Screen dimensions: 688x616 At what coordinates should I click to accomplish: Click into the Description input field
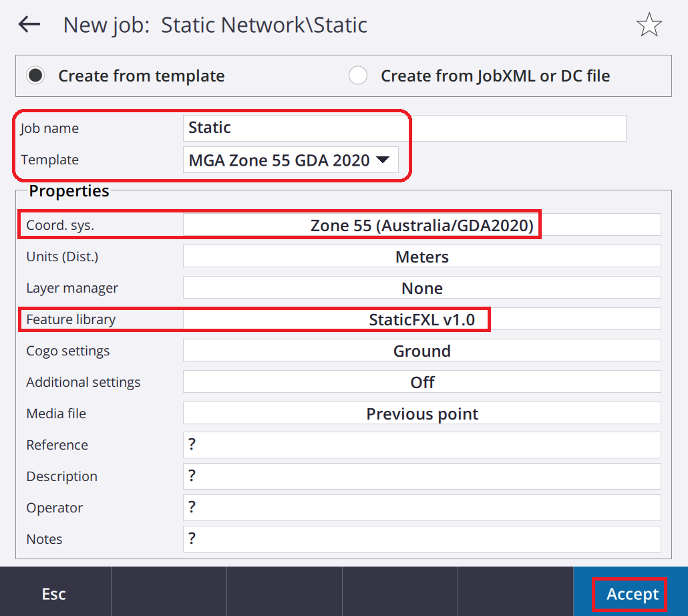tap(422, 476)
